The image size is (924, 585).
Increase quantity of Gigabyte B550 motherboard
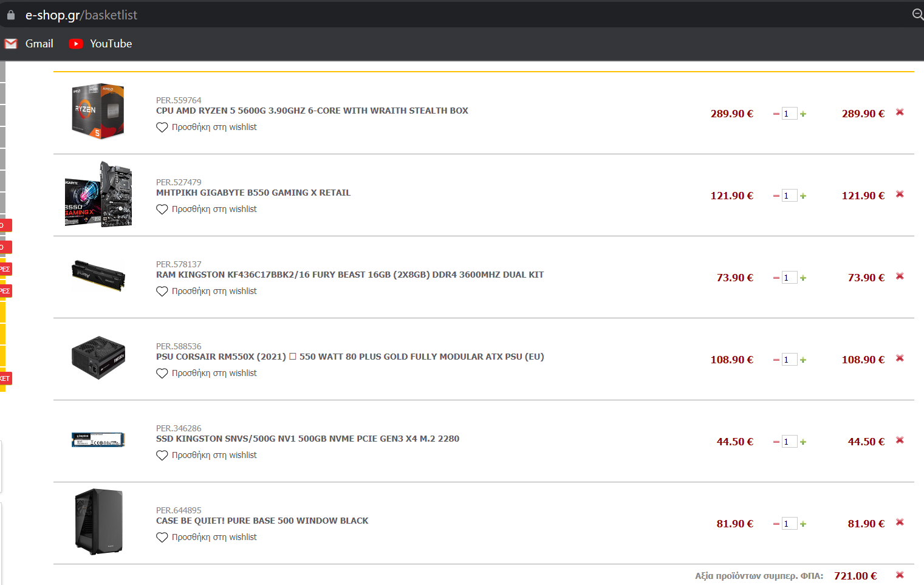click(x=803, y=196)
